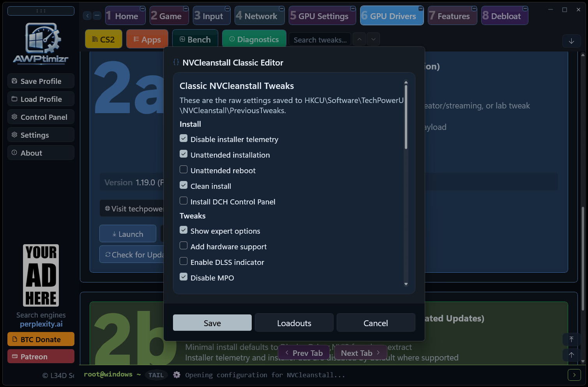Check Install DCH Control Panel
The image size is (588, 387).
pyautogui.click(x=184, y=201)
